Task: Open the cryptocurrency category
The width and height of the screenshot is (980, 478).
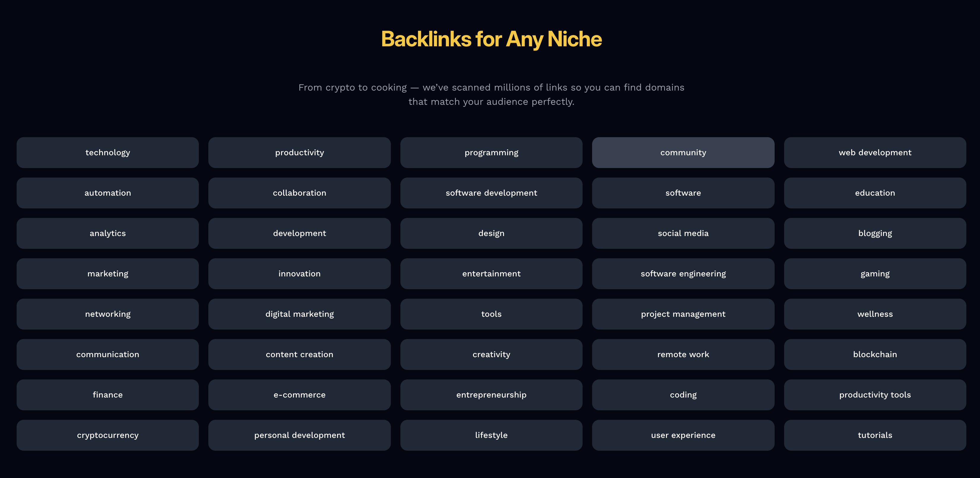Action: click(x=108, y=435)
